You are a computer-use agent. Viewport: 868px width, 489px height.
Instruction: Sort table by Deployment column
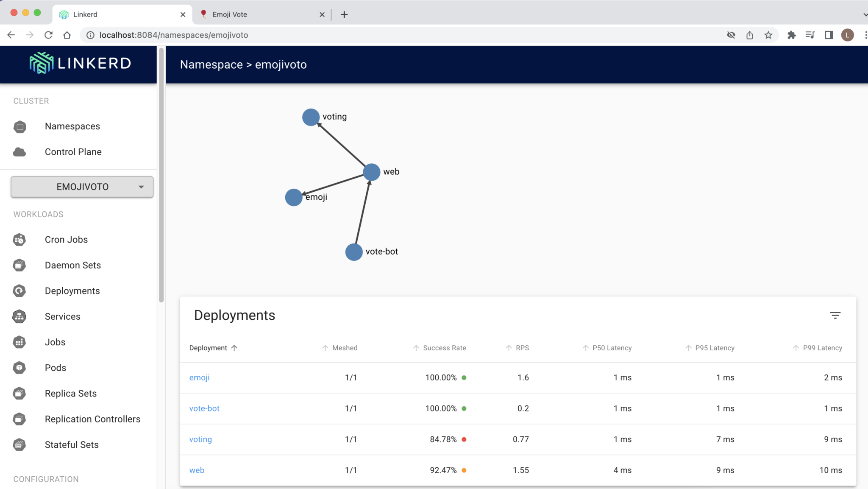click(x=208, y=348)
